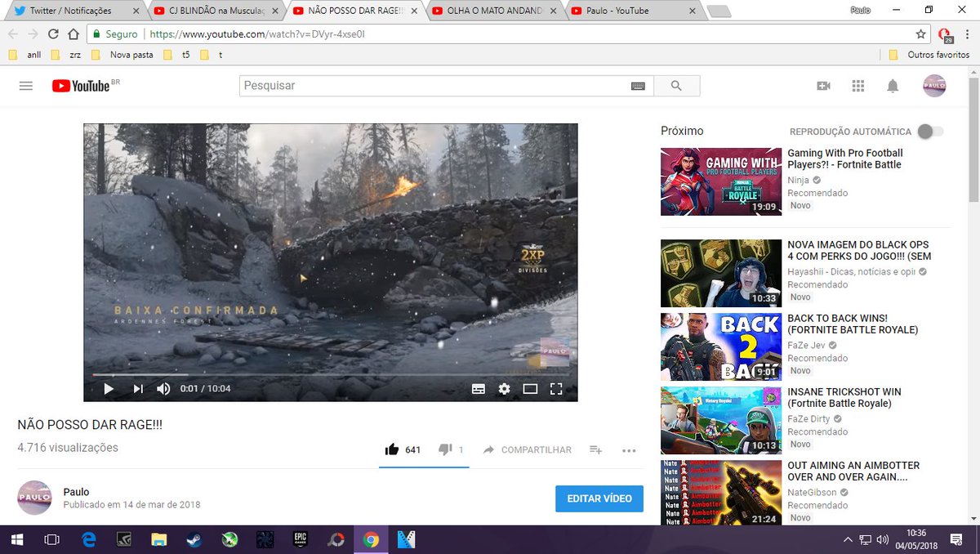Open the Paulo channel avatar below video
Screen dimensions: 980x554
point(34,498)
